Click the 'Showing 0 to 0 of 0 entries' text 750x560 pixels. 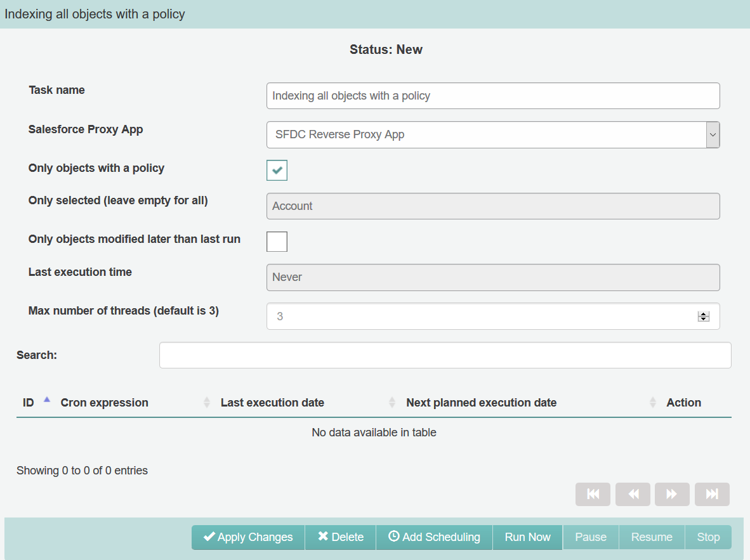click(x=82, y=471)
